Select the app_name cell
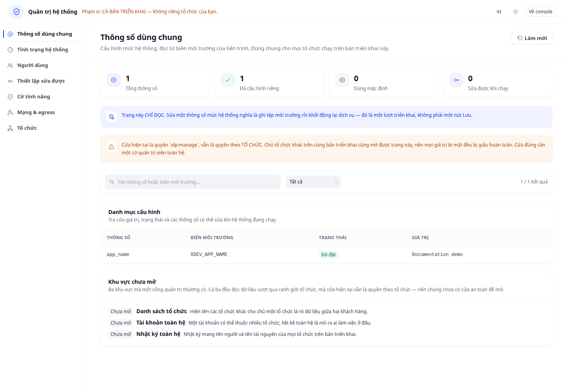 pyautogui.click(x=118, y=255)
